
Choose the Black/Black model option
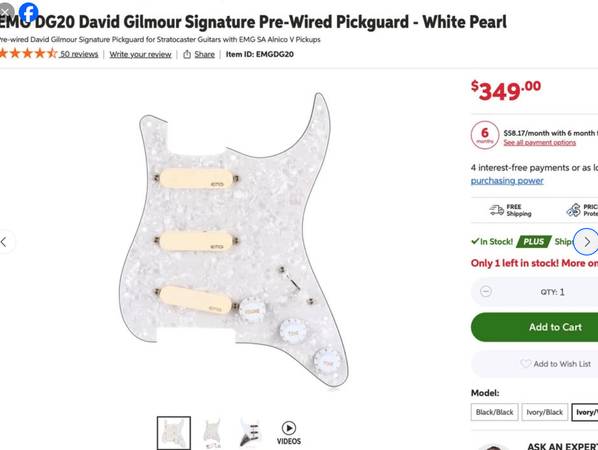(495, 412)
